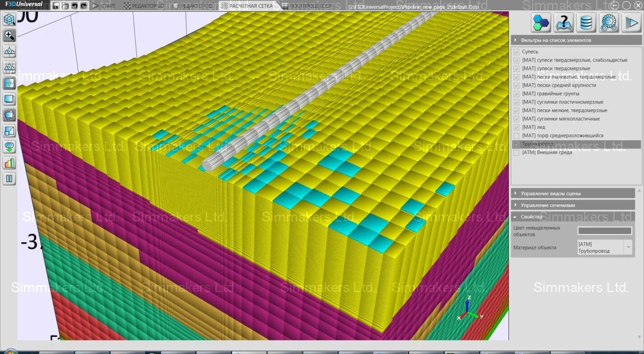The width and height of the screenshot is (644, 354).
Task: Undo the last action
Action: (75, 6)
